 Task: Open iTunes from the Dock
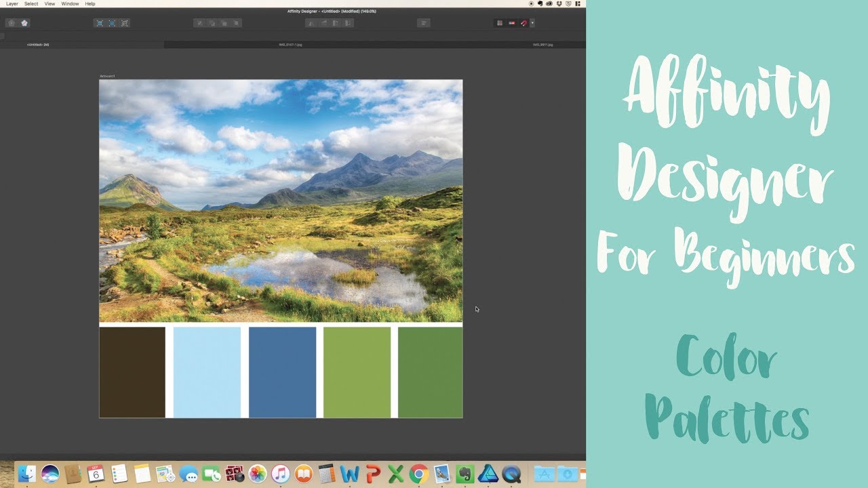(281, 474)
